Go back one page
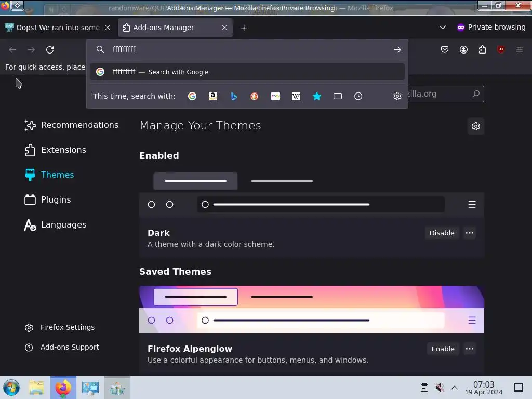This screenshot has width=532, height=399. (12, 49)
